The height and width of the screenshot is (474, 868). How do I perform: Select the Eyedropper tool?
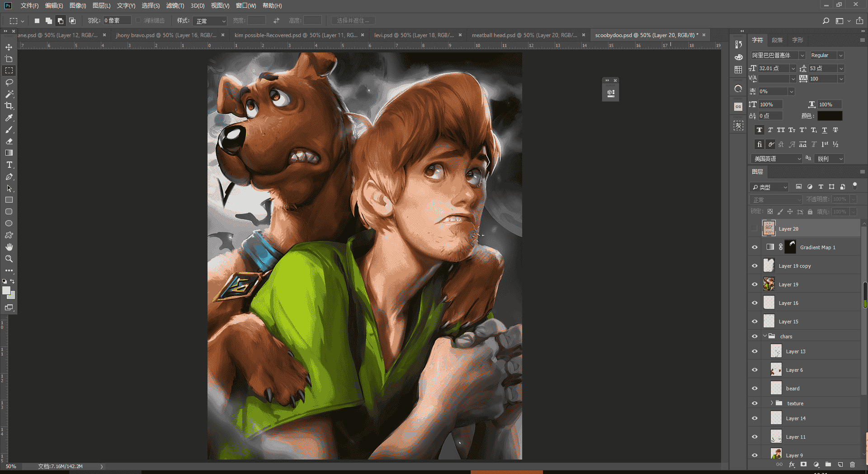click(9, 118)
